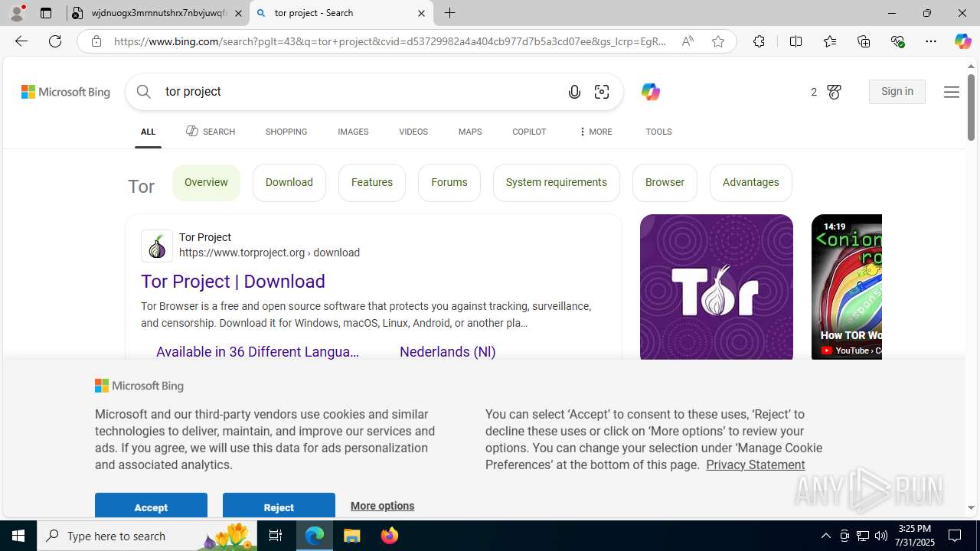Viewport: 980px width, 551px height.
Task: Click the Bing search magnifier icon
Action: pyautogui.click(x=144, y=92)
